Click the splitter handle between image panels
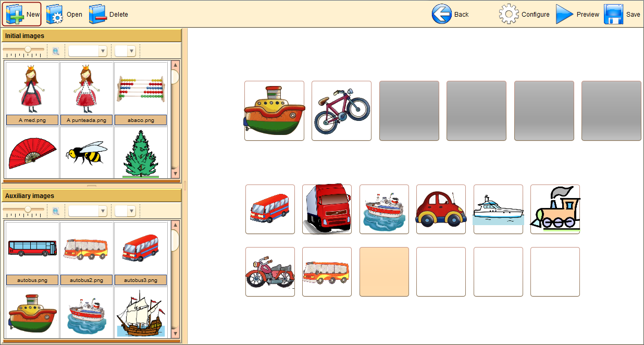The width and height of the screenshot is (644, 345). point(92,186)
